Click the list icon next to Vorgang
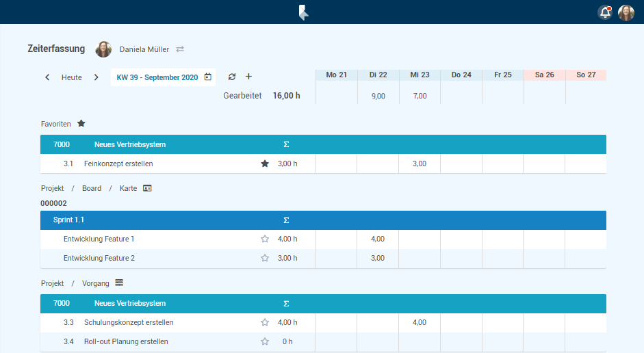The image size is (644, 353). tap(119, 283)
